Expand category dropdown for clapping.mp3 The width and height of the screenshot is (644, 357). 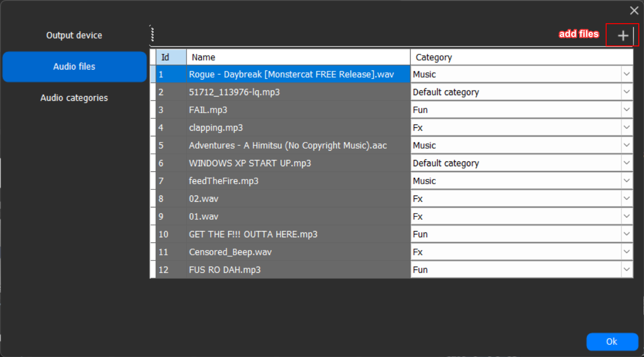pyautogui.click(x=627, y=127)
